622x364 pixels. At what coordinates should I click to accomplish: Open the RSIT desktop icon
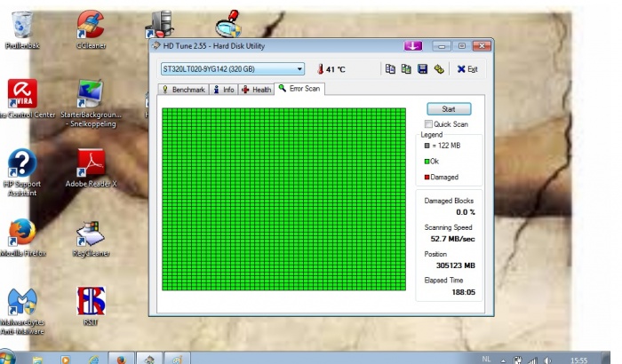pos(91,306)
